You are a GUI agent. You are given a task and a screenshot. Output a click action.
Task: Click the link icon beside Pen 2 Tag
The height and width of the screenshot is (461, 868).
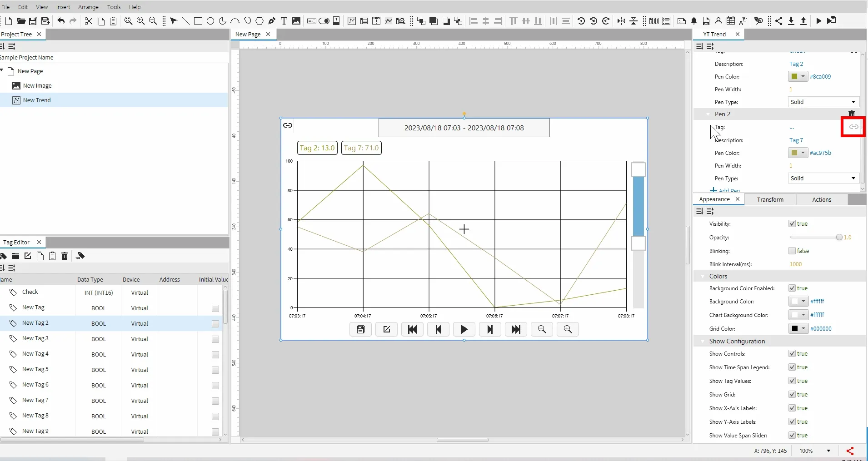point(853,127)
